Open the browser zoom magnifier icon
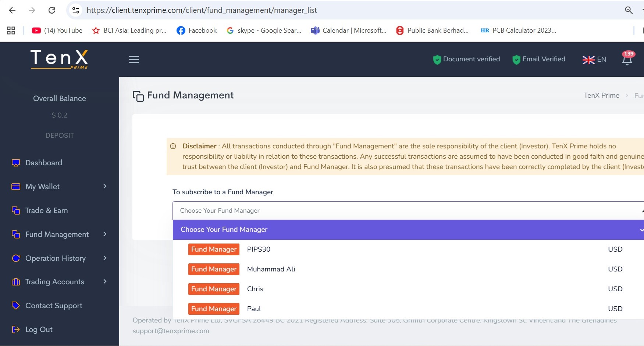 tap(629, 10)
